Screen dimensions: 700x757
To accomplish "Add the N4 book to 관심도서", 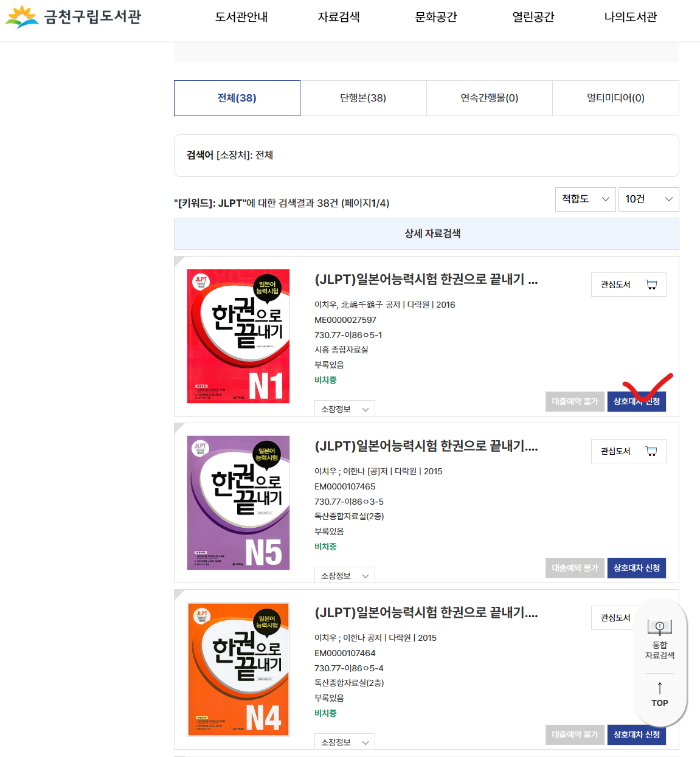I will (615, 618).
